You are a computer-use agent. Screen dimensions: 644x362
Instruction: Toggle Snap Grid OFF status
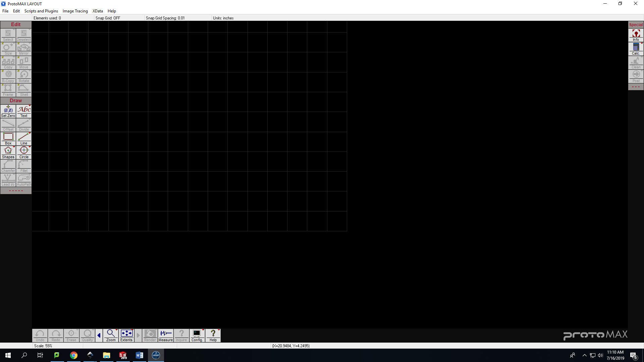click(108, 18)
